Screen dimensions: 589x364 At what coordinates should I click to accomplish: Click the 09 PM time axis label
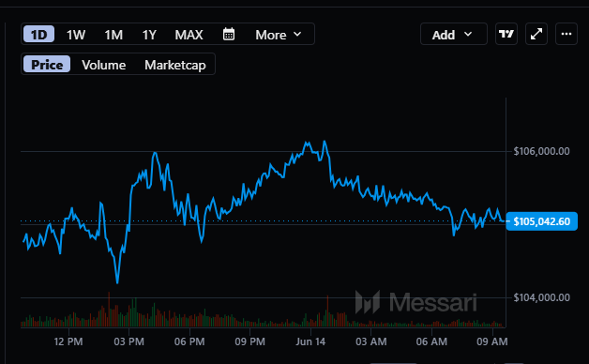pos(249,341)
